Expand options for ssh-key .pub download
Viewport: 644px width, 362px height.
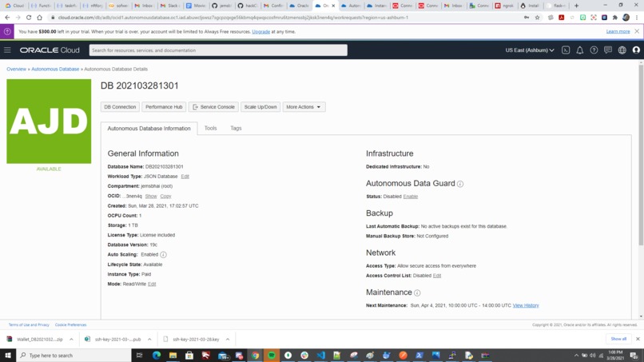(x=149, y=340)
